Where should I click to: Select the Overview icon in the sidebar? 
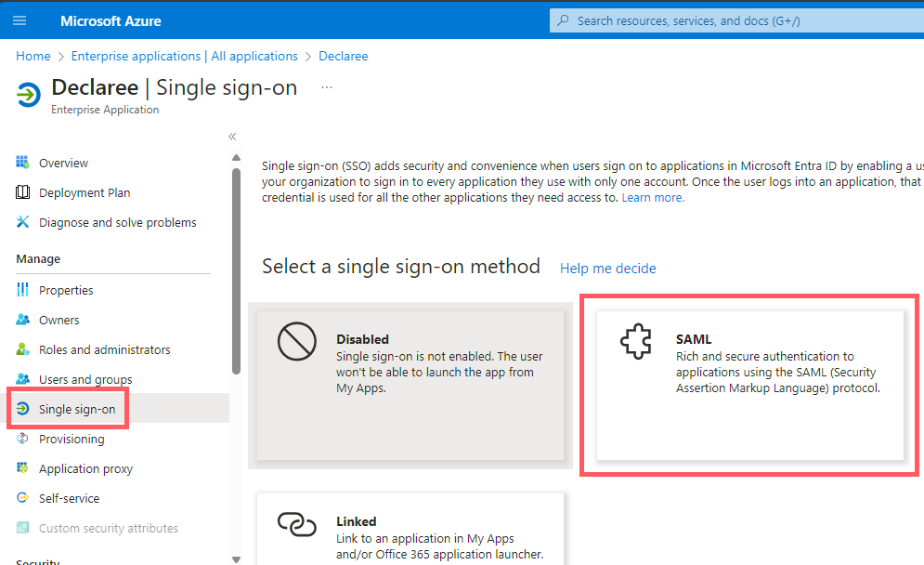point(20,163)
